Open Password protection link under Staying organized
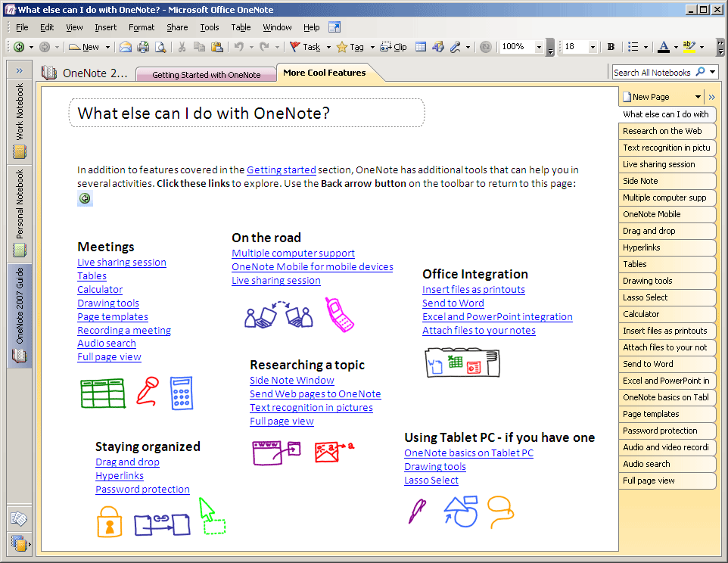 pos(142,489)
